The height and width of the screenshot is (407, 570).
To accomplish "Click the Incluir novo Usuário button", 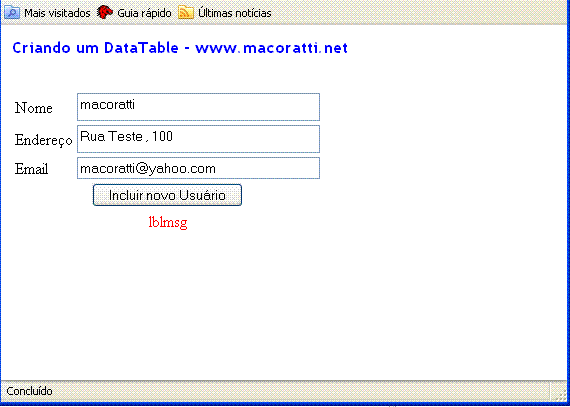I will [x=167, y=195].
